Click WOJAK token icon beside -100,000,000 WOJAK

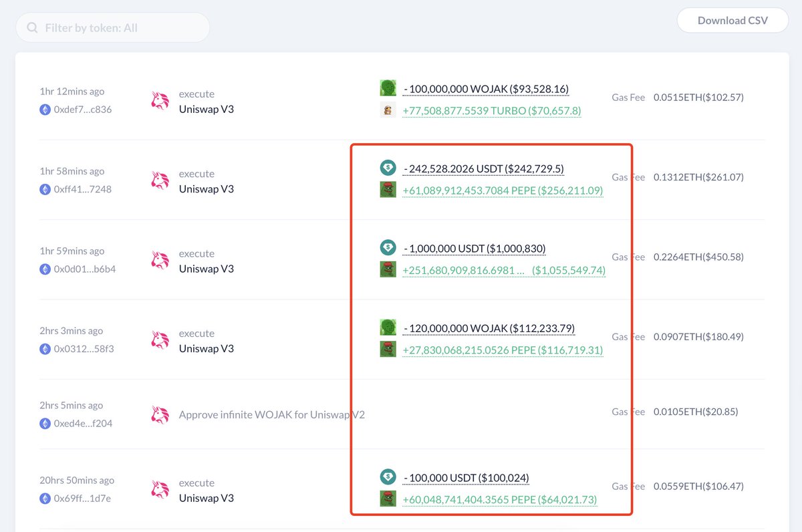388,88
